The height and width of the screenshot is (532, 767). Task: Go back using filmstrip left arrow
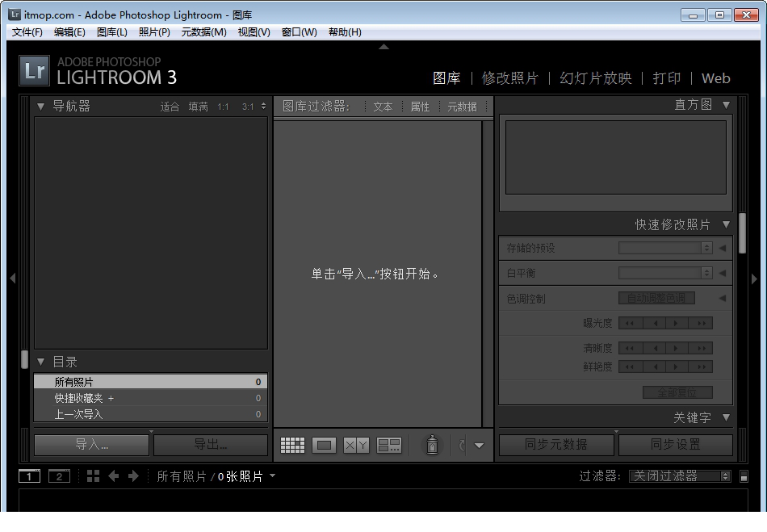pyautogui.click(x=114, y=475)
